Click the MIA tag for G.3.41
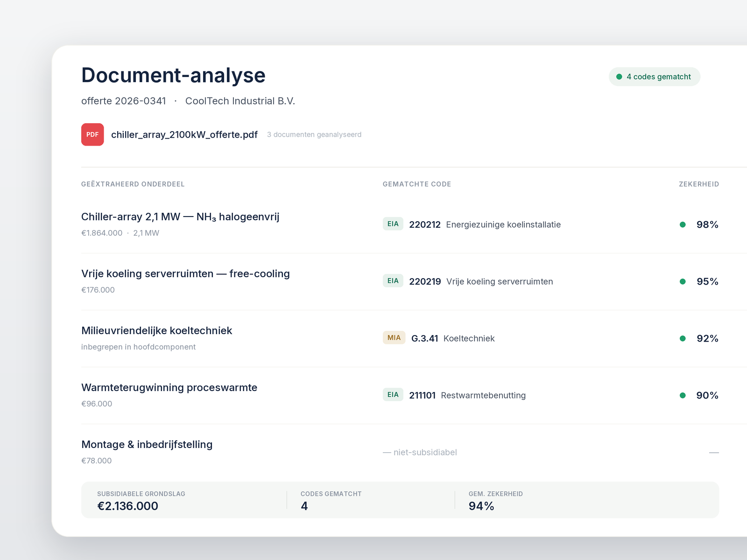The image size is (747, 560). tap(394, 338)
